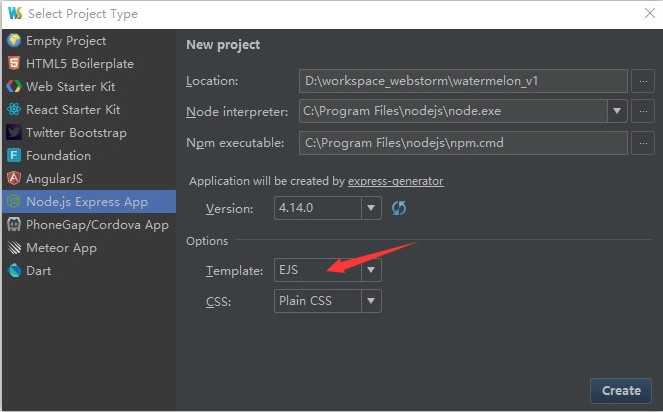Click the Twitter Bootstrap bird icon
Image resolution: width=663 pixels, height=412 pixels.
[14, 132]
